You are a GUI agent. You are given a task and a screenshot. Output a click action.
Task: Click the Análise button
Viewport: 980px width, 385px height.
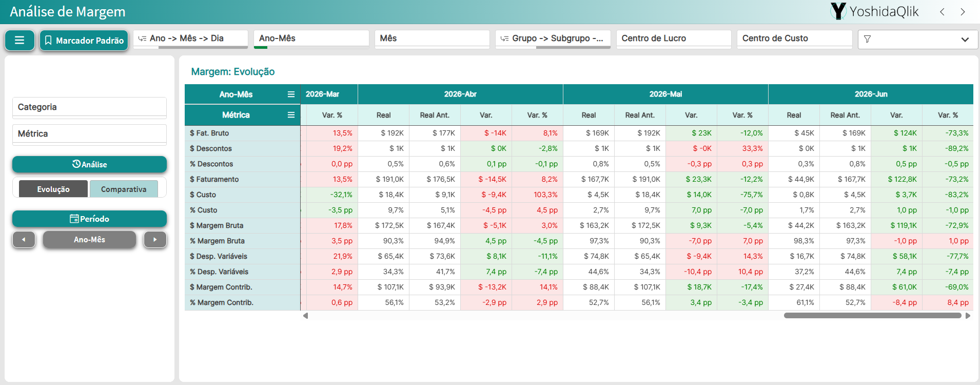pyautogui.click(x=89, y=164)
